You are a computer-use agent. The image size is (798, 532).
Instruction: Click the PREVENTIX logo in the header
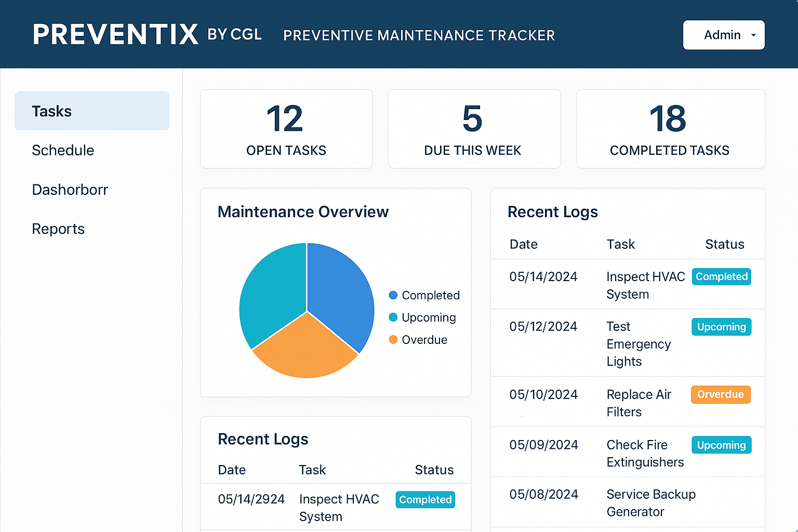115,35
